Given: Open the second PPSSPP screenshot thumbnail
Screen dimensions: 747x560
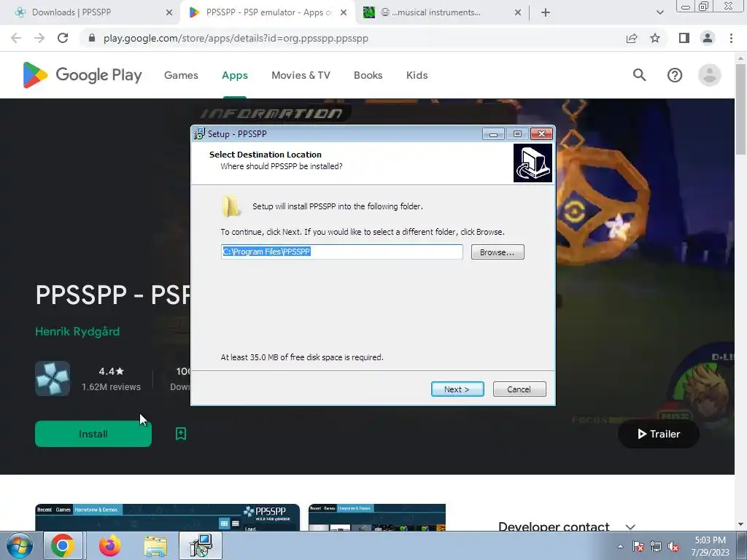Looking at the screenshot, I should click(377, 518).
